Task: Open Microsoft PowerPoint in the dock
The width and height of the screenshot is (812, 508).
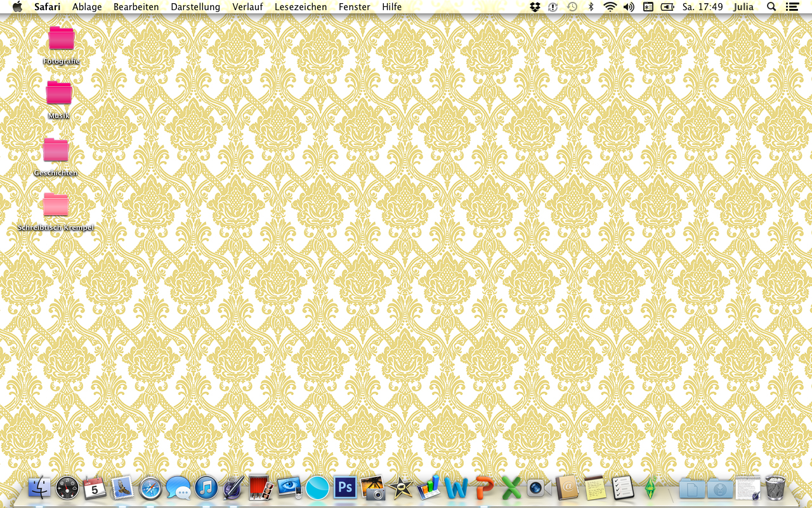Action: pyautogui.click(x=484, y=488)
